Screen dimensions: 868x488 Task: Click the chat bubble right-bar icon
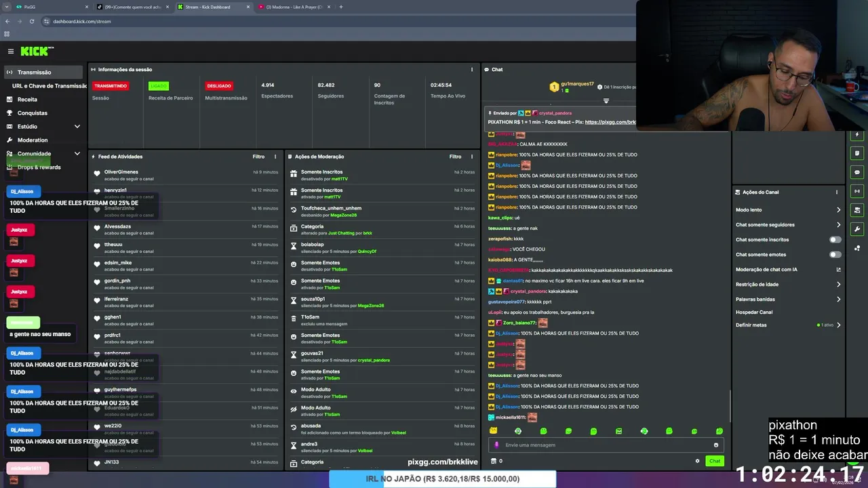pos(857,172)
